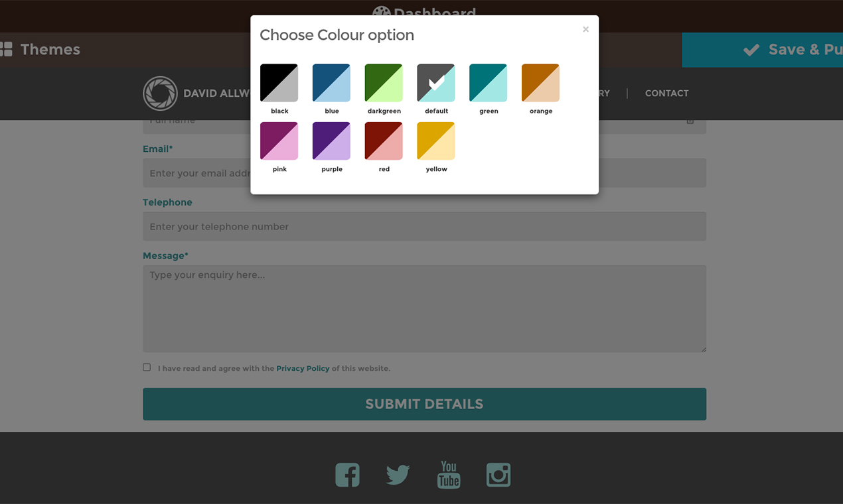Pick the red colour swatch
The height and width of the screenshot is (504, 843).
coord(384,141)
